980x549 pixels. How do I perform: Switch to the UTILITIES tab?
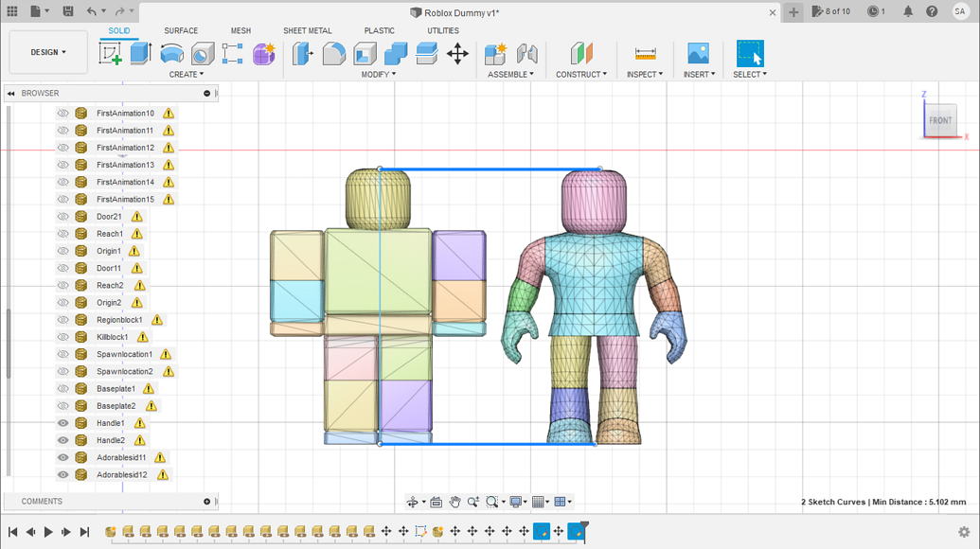pyautogui.click(x=443, y=30)
